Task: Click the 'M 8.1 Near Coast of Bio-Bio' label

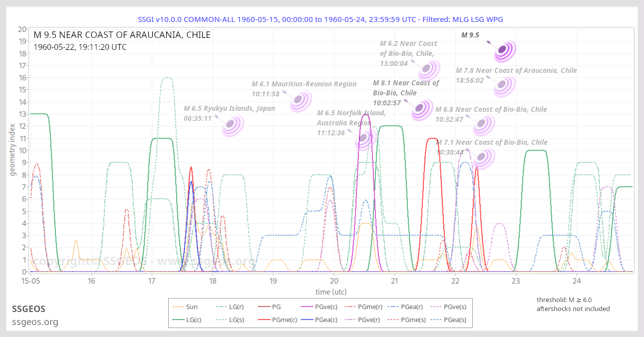Action: click(406, 83)
